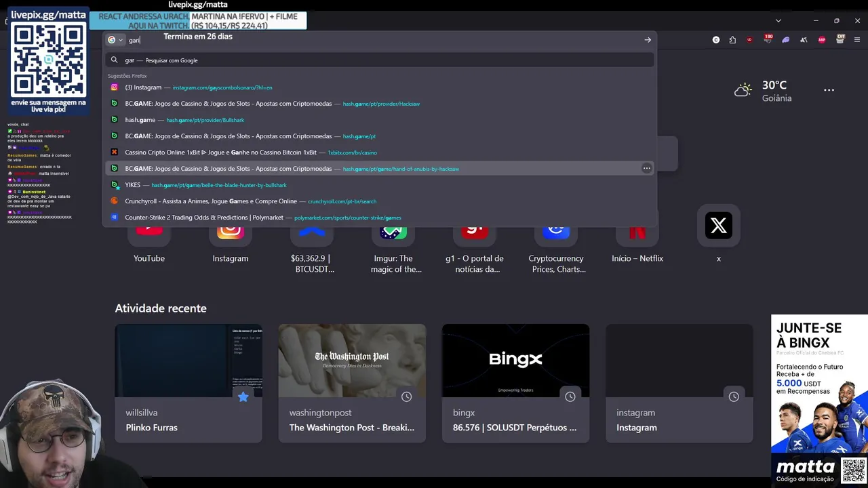
Task: Open options for the highlighted hand-of-anubis suggestion
Action: point(646,168)
